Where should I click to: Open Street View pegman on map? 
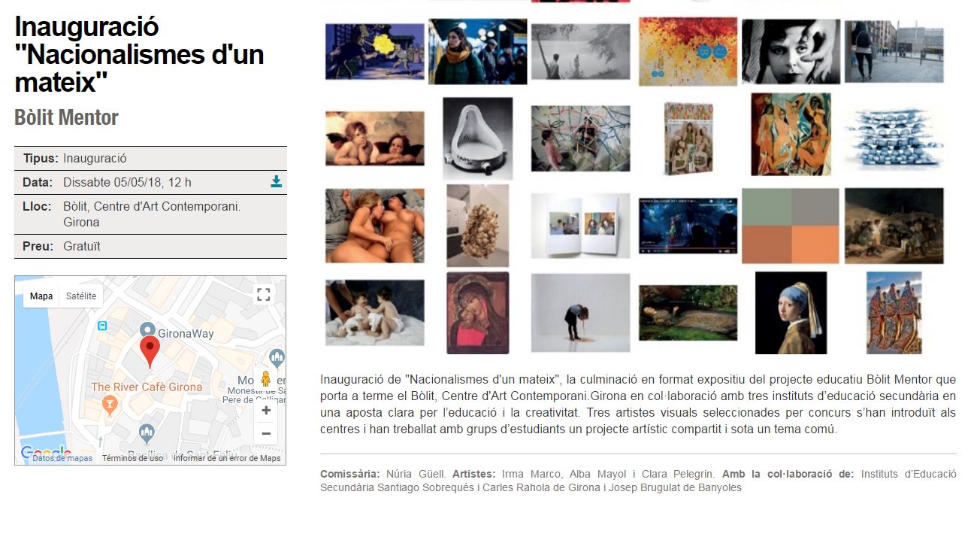click(265, 378)
